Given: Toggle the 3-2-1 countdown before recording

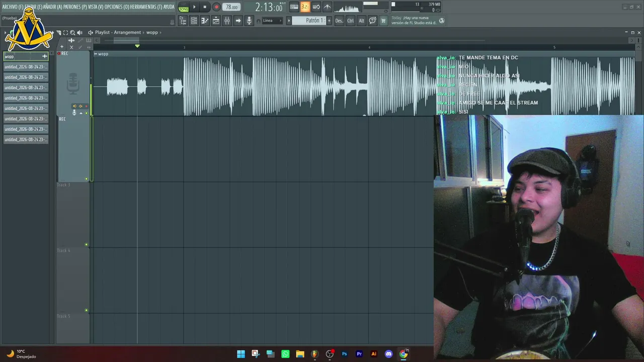Looking at the screenshot, I should coord(305,7).
